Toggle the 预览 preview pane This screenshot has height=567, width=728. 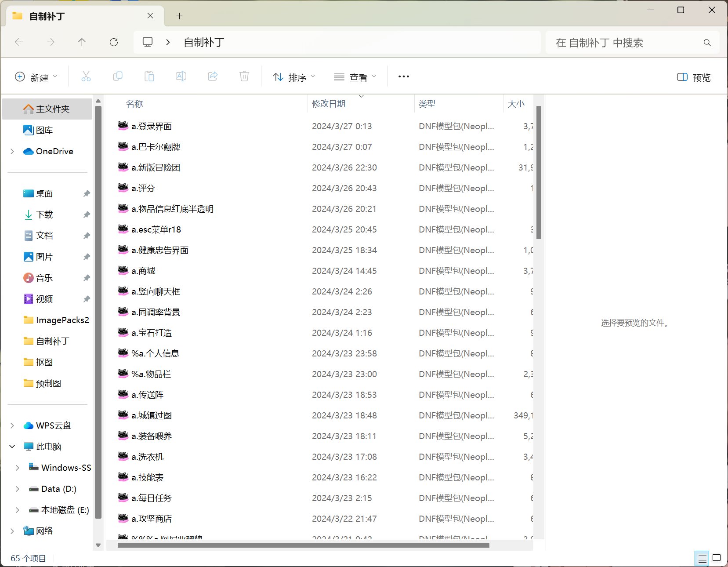pos(693,77)
